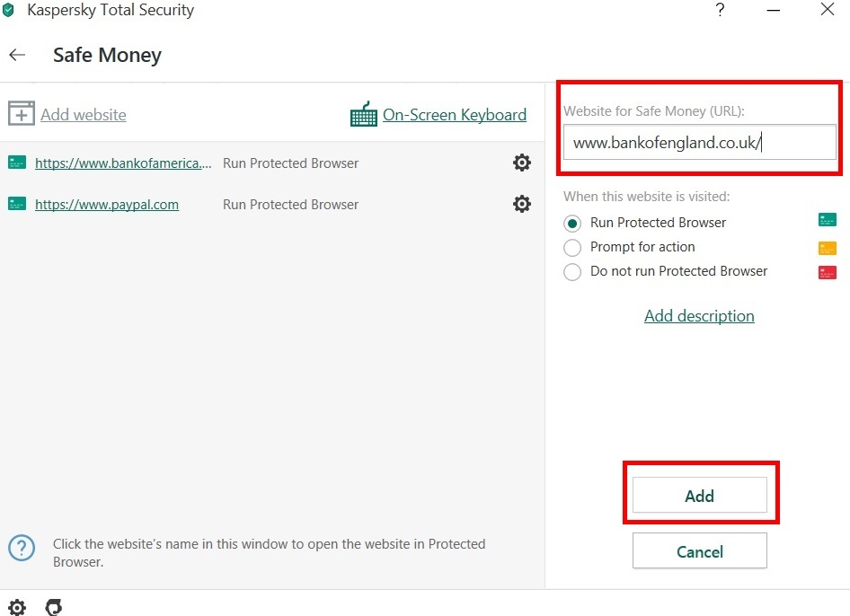Click the Add website link
Image resolution: width=850 pixels, height=616 pixels.
pyautogui.click(x=84, y=115)
